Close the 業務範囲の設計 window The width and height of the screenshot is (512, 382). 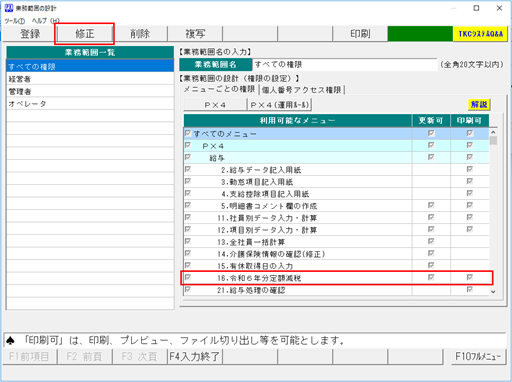tap(499, 8)
